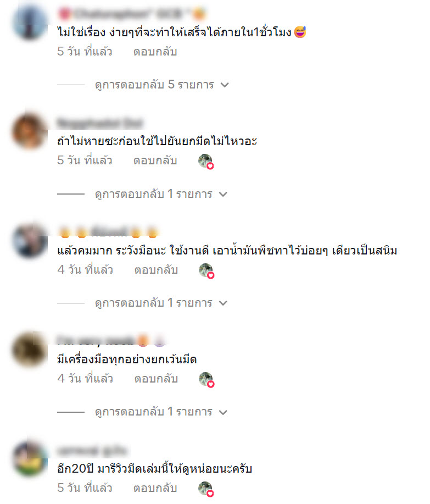Screen dimensions: 430x504
Task: Expand ดูการตอบกลับ 5 รายการ replies
Action: 161,85
